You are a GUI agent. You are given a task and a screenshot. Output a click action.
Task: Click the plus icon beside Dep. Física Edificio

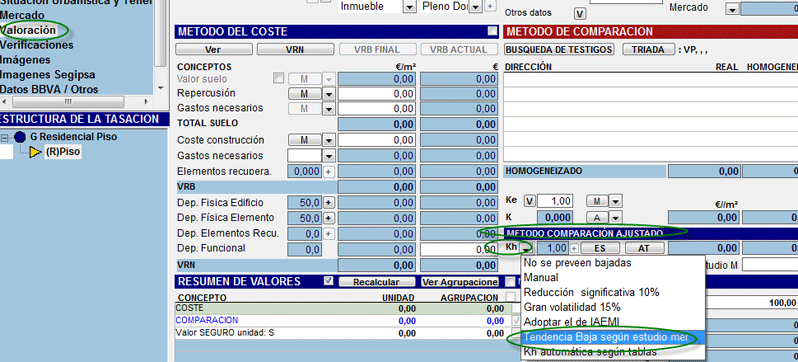coord(329,203)
